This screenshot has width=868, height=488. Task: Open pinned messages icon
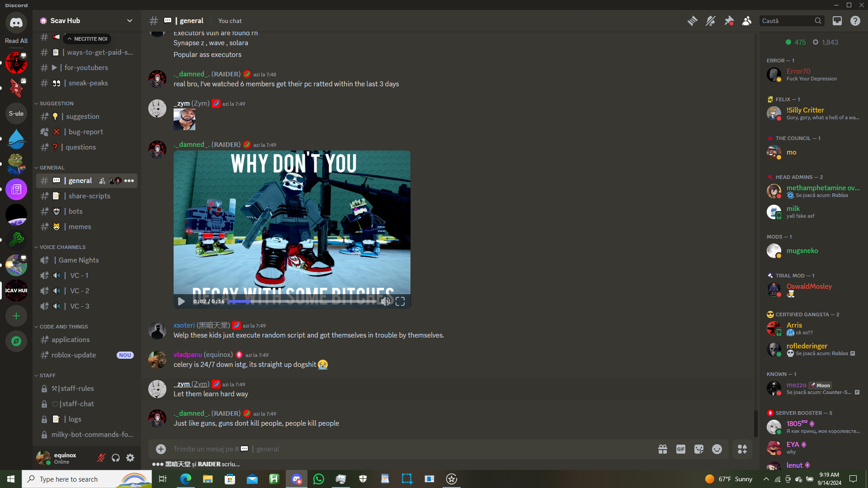click(729, 21)
